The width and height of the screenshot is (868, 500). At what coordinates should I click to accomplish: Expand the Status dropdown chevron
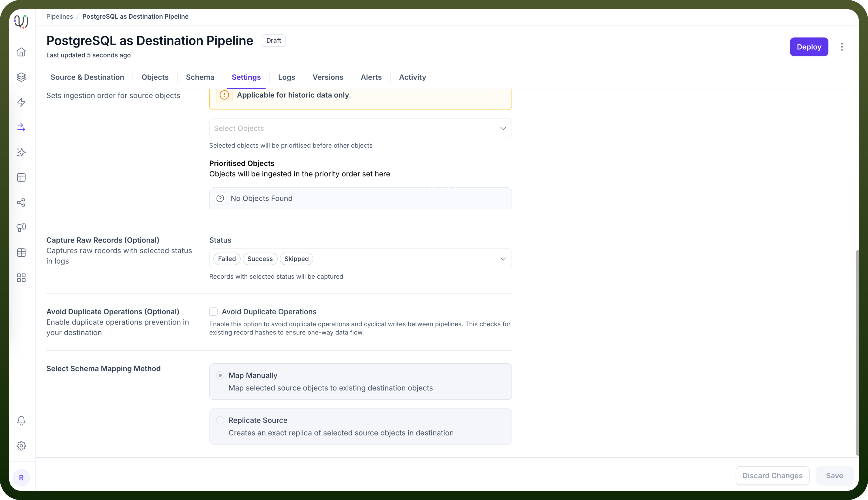(x=503, y=259)
